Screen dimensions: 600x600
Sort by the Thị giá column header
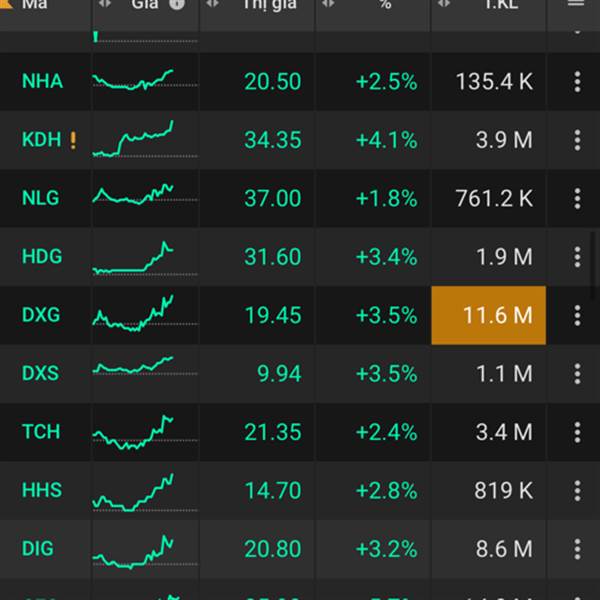tap(270, 4)
